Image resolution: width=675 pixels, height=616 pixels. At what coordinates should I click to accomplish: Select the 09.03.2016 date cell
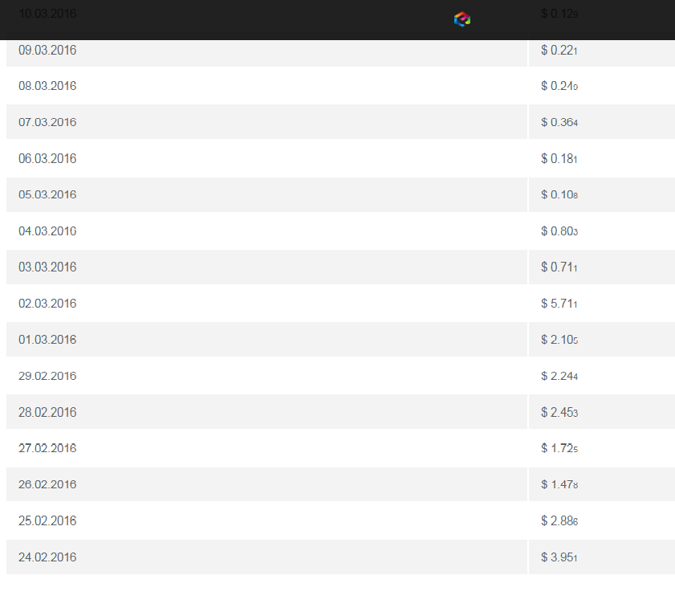point(47,50)
